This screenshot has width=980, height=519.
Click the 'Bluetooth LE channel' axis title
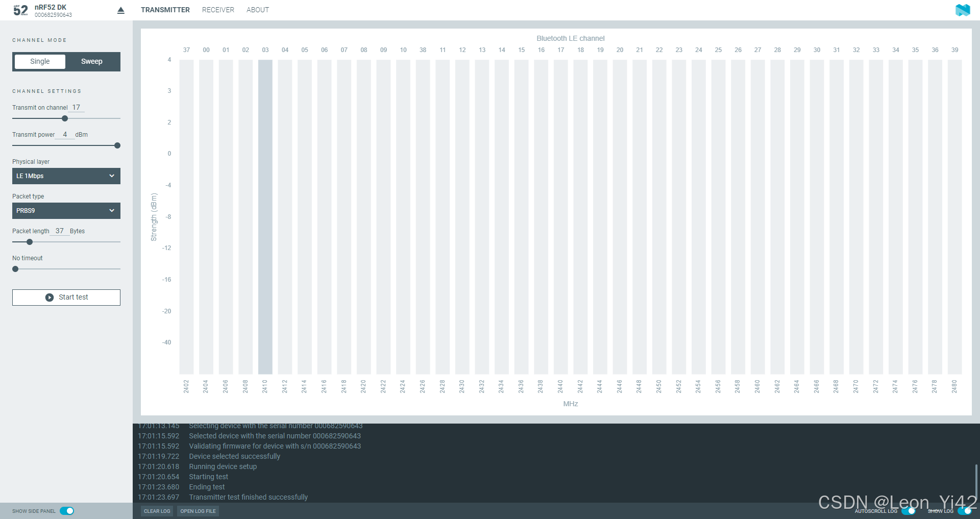click(x=571, y=38)
